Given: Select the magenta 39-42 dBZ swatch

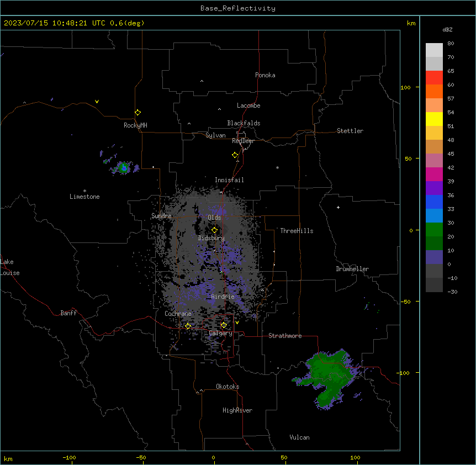Looking at the screenshot, I should click(434, 174).
